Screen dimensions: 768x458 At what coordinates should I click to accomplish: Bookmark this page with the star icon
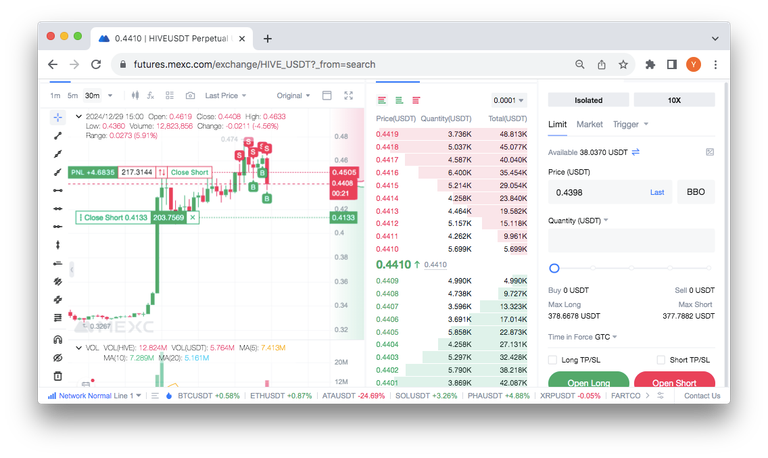[623, 64]
